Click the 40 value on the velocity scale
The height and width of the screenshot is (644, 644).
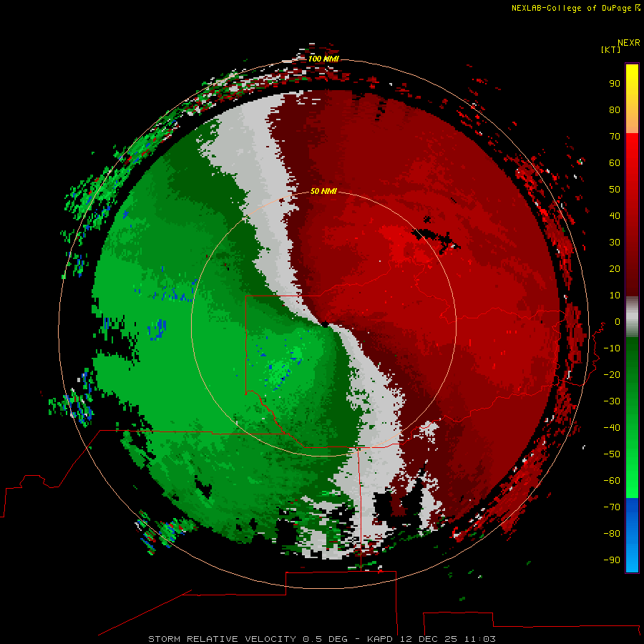615,215
